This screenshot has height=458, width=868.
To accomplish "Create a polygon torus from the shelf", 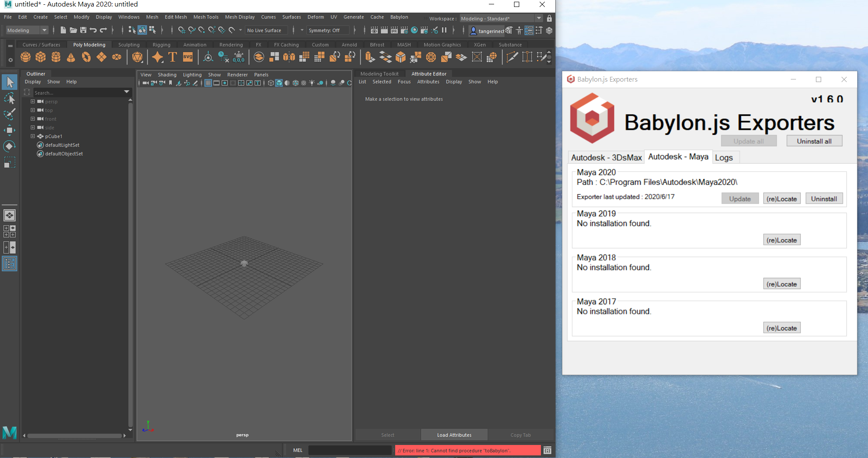I will (x=86, y=57).
